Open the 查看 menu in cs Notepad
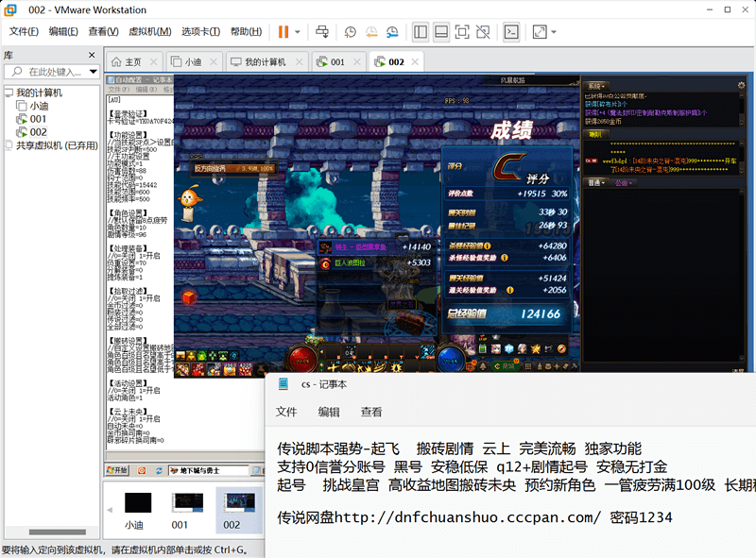 point(371,412)
